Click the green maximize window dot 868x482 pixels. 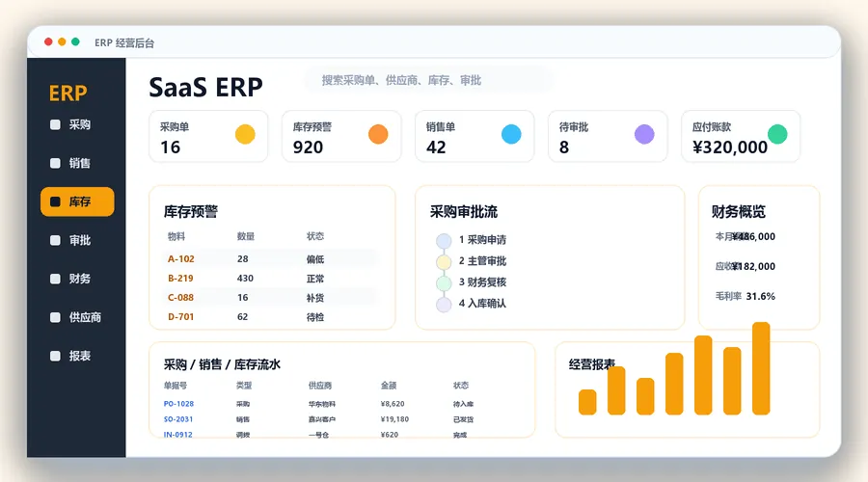pos(75,42)
